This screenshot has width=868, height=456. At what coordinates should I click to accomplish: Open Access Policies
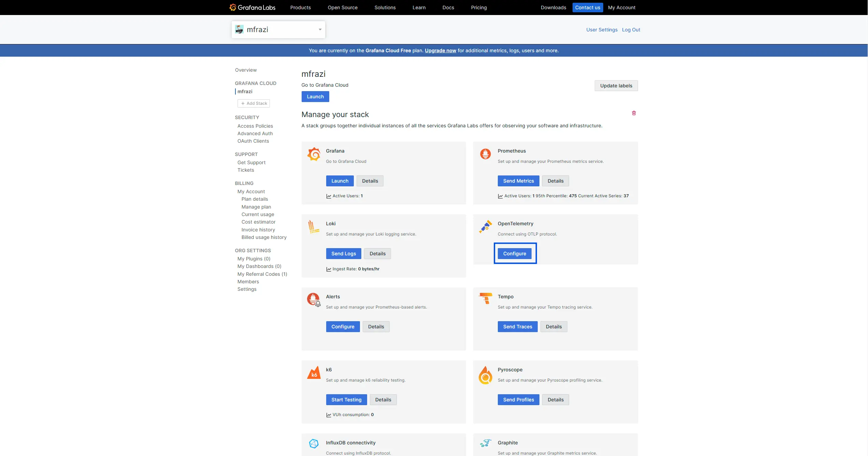point(255,126)
